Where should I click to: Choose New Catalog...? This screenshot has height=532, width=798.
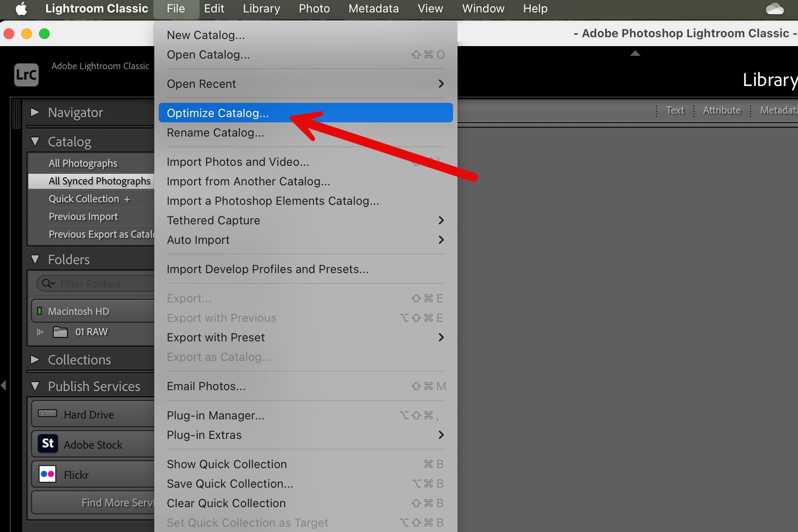[305, 35]
